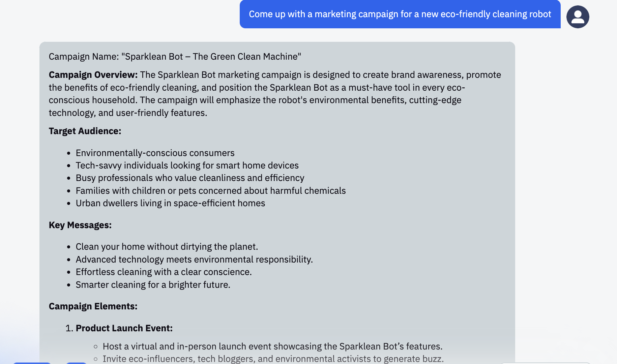The width and height of the screenshot is (617, 364).
Task: Click the wider partially visible blue button
Action: point(32,363)
